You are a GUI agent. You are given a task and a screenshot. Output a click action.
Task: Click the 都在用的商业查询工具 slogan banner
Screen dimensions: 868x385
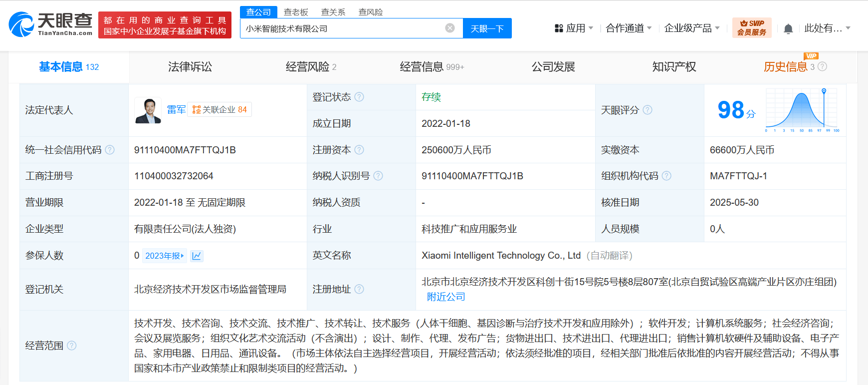(x=165, y=25)
